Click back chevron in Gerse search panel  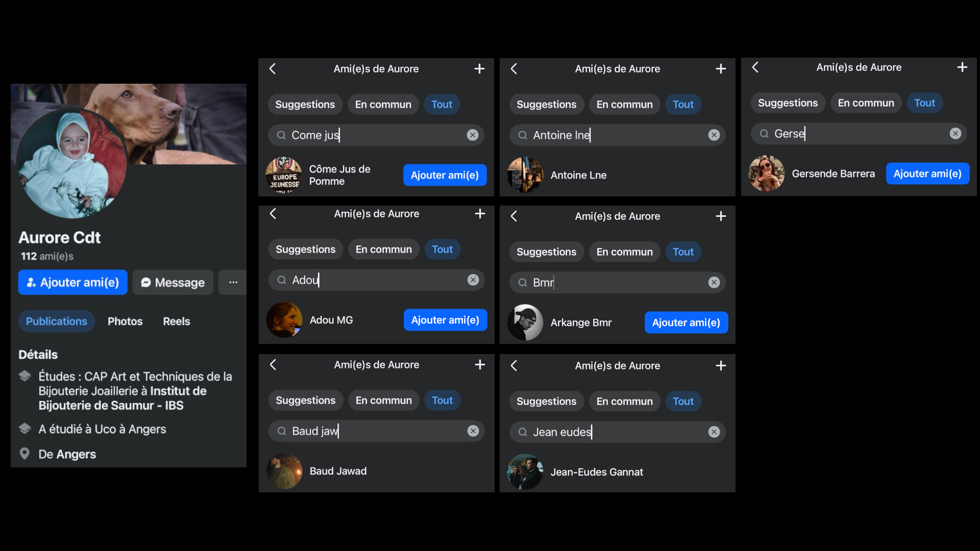(x=755, y=67)
